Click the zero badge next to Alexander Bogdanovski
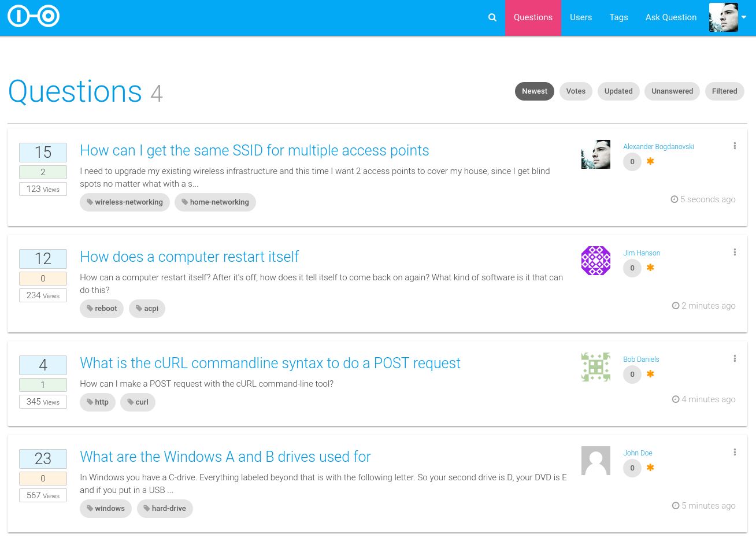The image size is (756, 541). tap(632, 161)
